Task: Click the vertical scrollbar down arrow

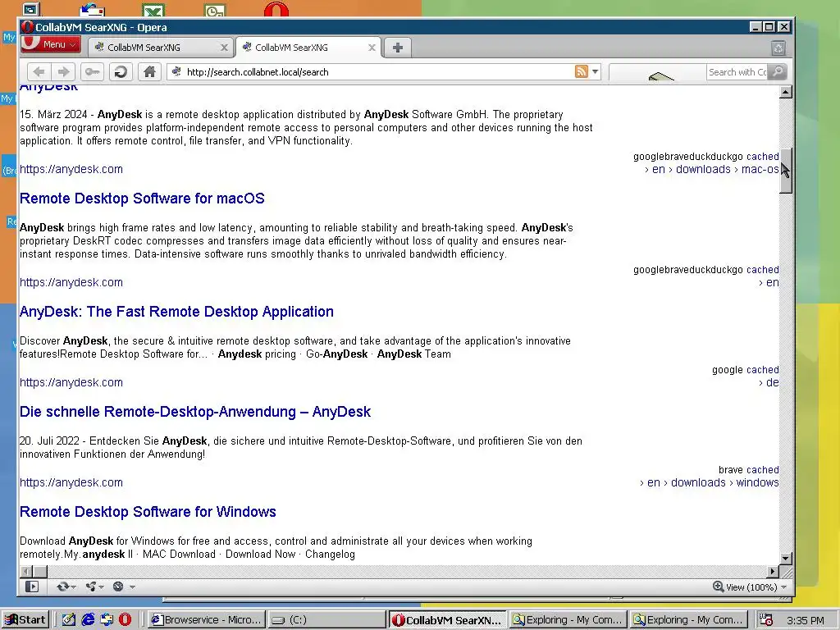Action: tap(785, 559)
